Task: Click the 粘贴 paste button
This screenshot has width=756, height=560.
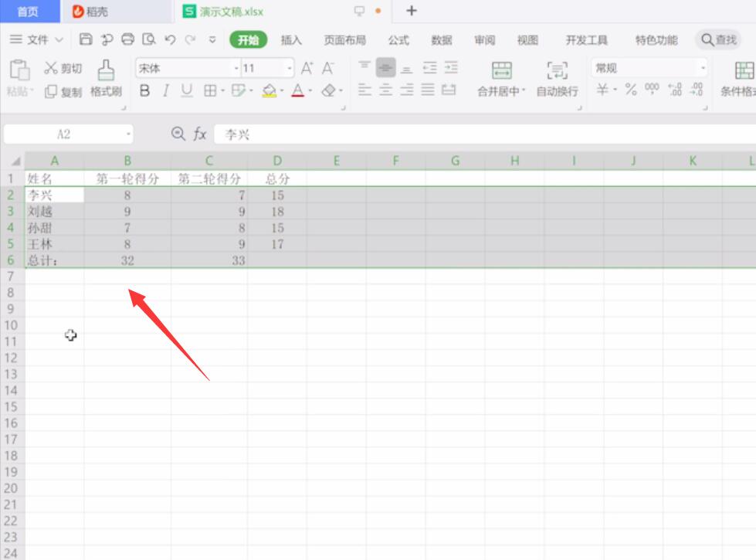Action: 20,78
